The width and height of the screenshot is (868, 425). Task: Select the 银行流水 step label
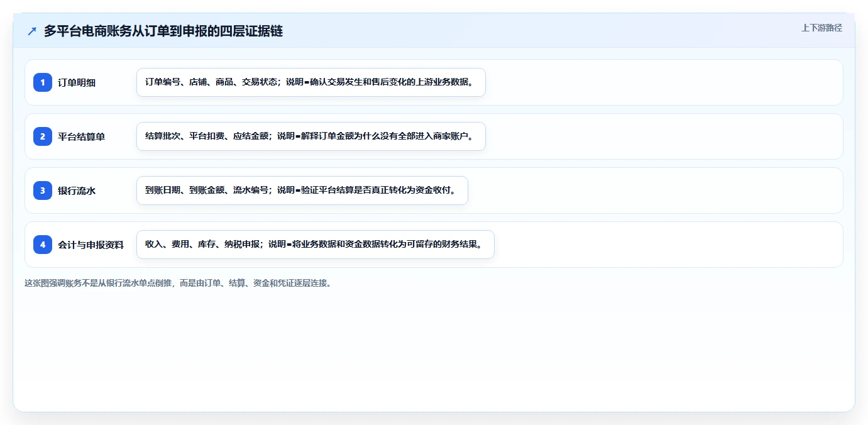point(77,190)
